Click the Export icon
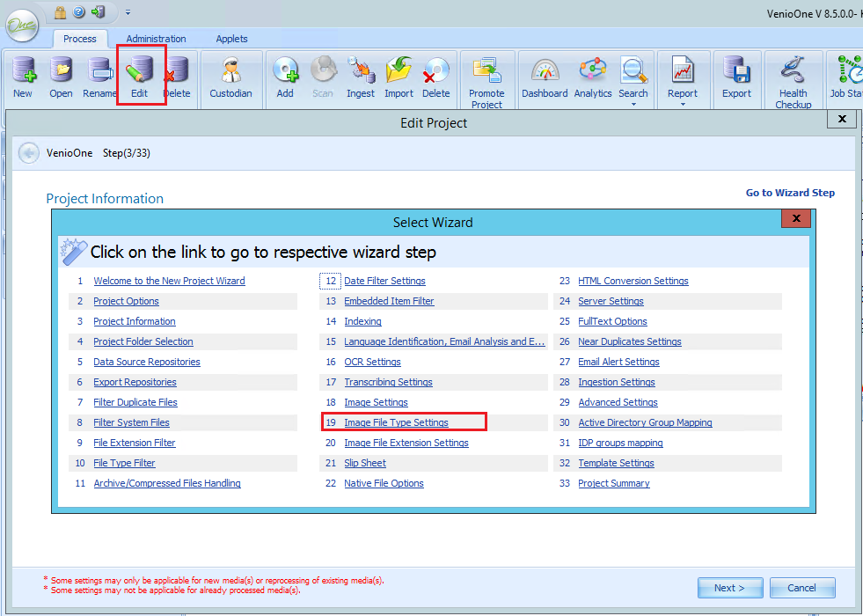The height and width of the screenshot is (616, 863). point(736,70)
